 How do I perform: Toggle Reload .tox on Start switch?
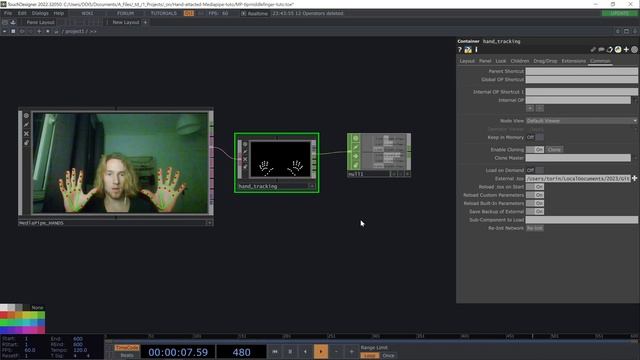pyautogui.click(x=535, y=187)
